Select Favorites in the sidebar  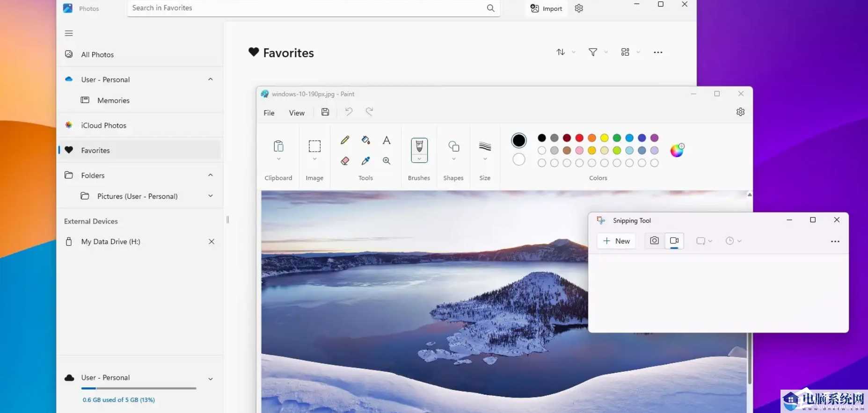[x=140, y=150]
